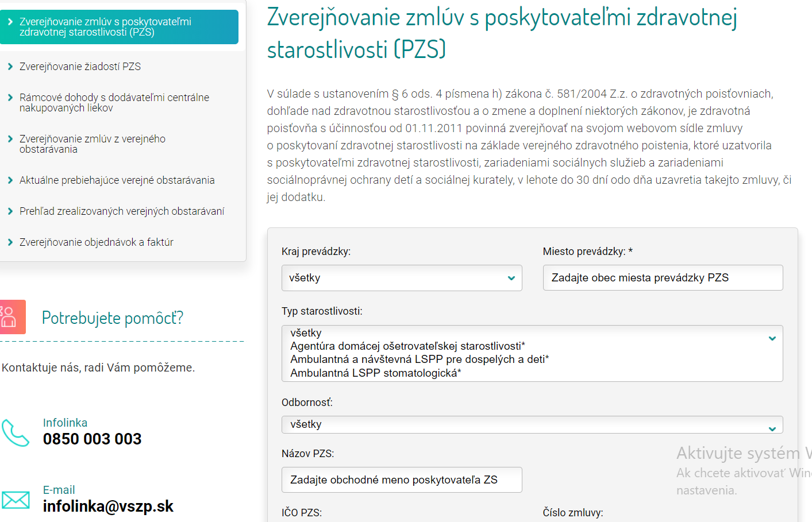812x522 pixels.
Task: Open Zverejňovanie žiadostí PZS menu item
Action: 80,67
